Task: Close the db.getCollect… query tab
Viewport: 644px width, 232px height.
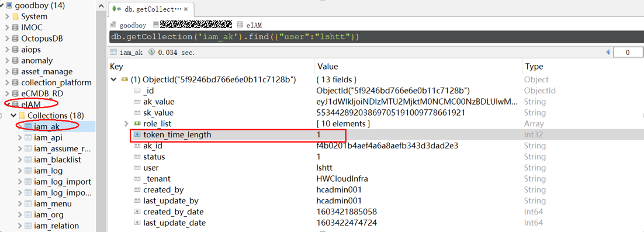Action: click(x=186, y=9)
